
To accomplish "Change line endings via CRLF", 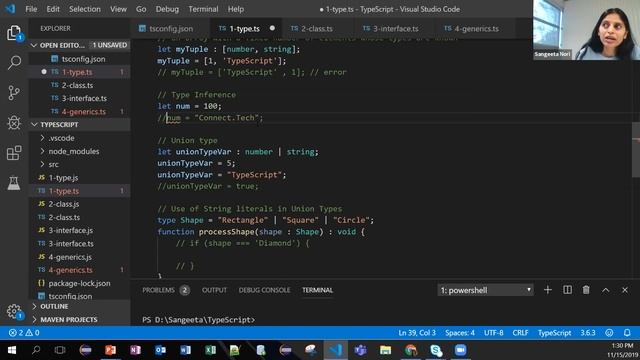I will (x=520, y=333).
